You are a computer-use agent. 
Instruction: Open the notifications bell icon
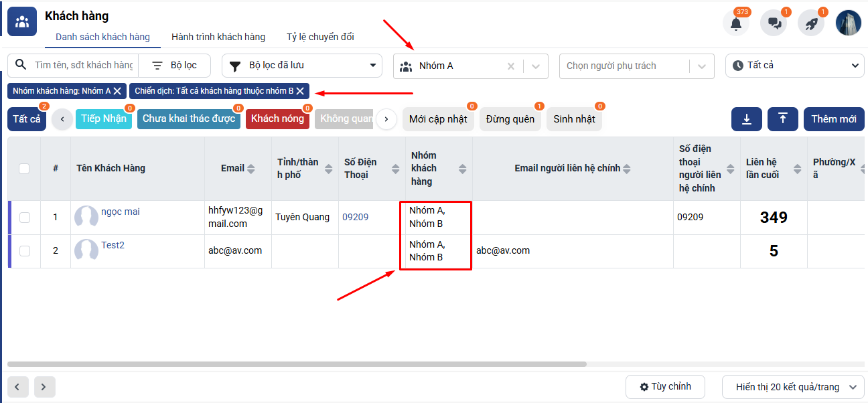[736, 23]
